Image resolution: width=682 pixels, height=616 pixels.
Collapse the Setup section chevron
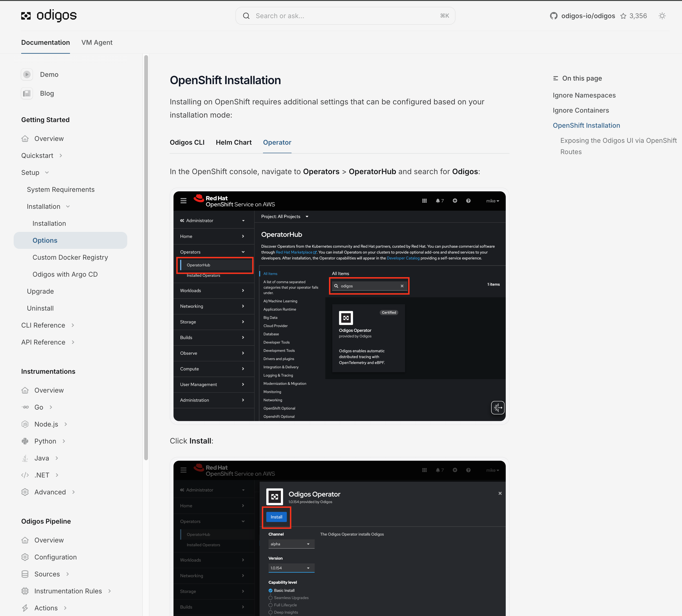click(x=47, y=172)
